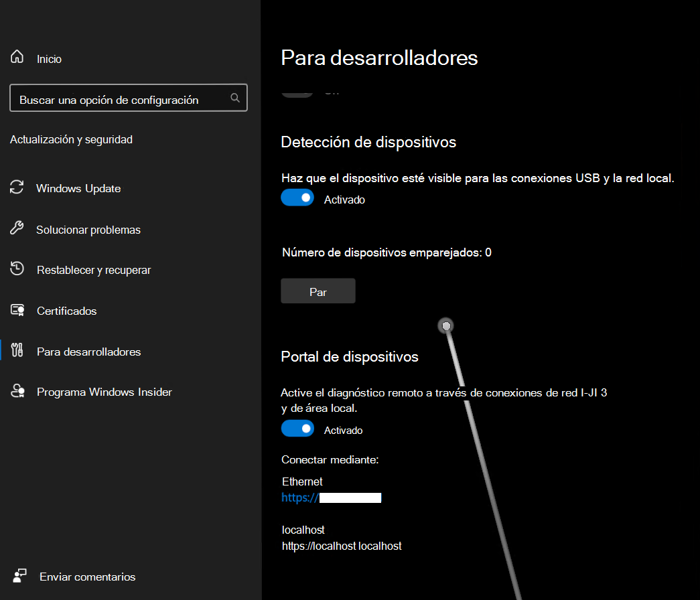Turn off the Portal de dispositivos toggle
700x600 pixels.
(297, 429)
